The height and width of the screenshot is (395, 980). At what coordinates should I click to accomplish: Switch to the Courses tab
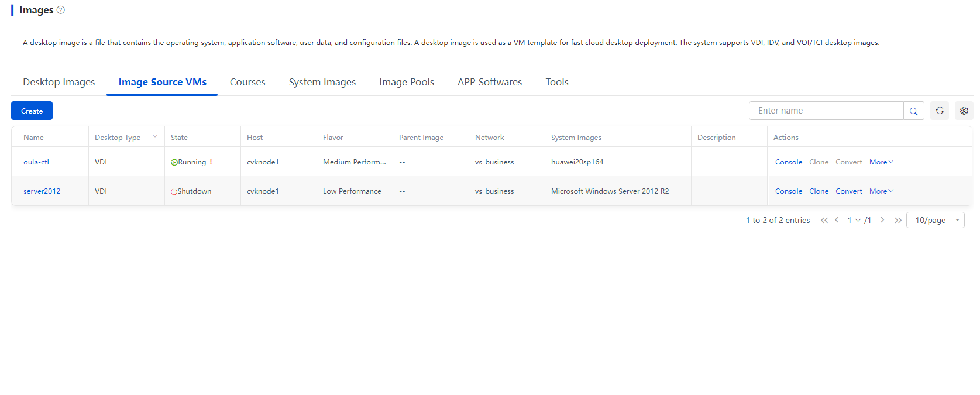pyautogui.click(x=247, y=82)
